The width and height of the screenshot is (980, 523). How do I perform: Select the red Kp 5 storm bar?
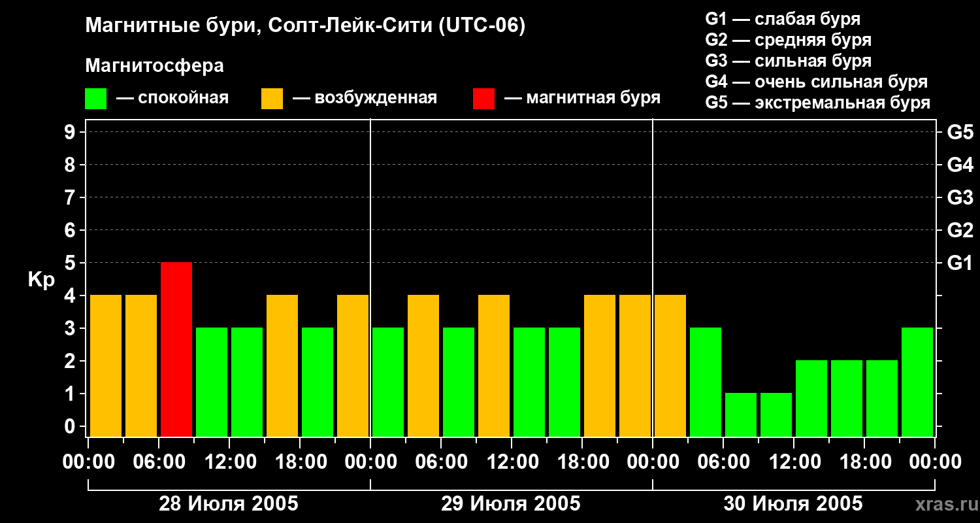[x=176, y=349]
